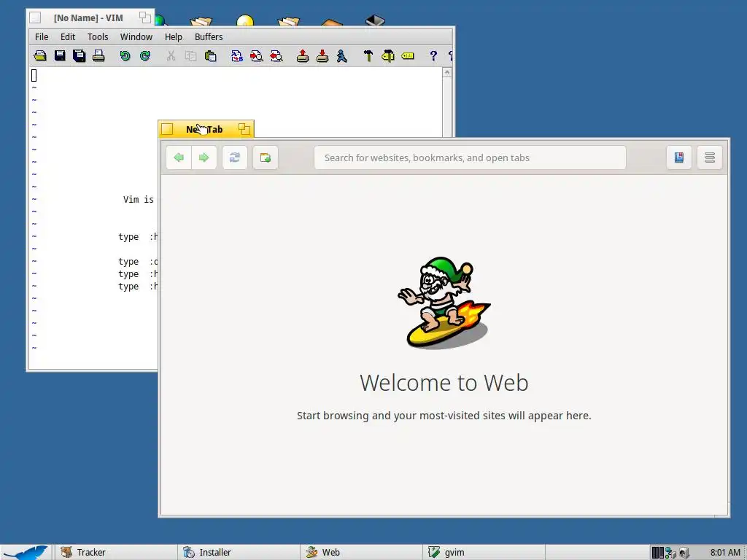The image size is (747, 560).
Task: Open the Edit menu in Vim
Action: (68, 36)
